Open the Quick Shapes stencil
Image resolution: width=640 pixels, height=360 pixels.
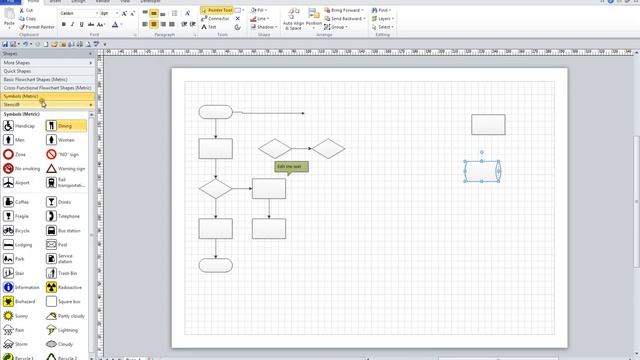[48, 71]
